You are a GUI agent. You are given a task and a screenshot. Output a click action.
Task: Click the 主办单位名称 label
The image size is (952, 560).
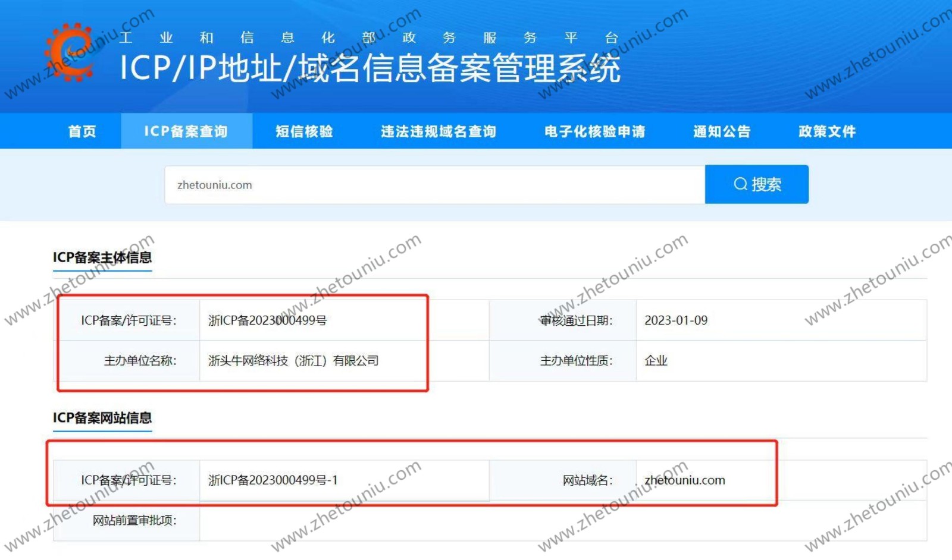pos(140,361)
